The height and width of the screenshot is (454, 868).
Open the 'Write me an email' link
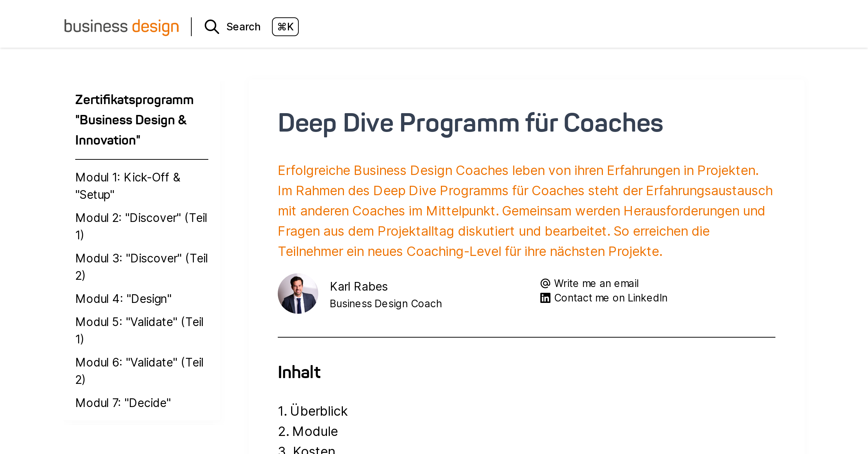[x=596, y=283]
